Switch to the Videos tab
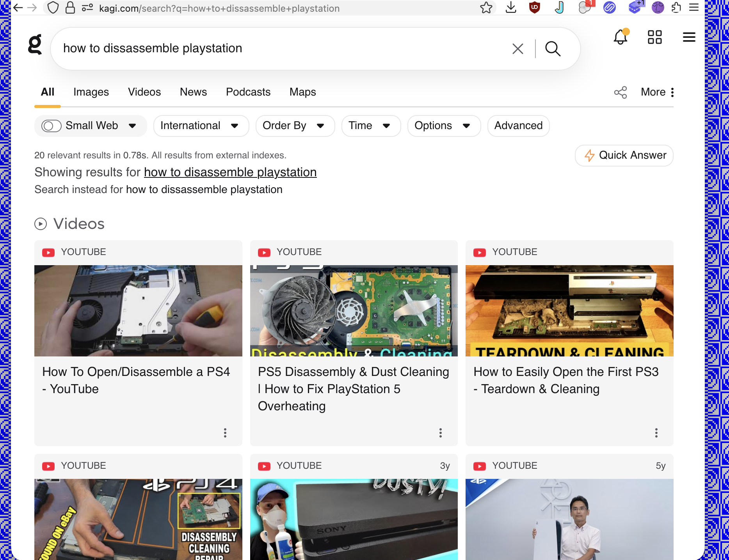The width and height of the screenshot is (729, 560). [144, 92]
